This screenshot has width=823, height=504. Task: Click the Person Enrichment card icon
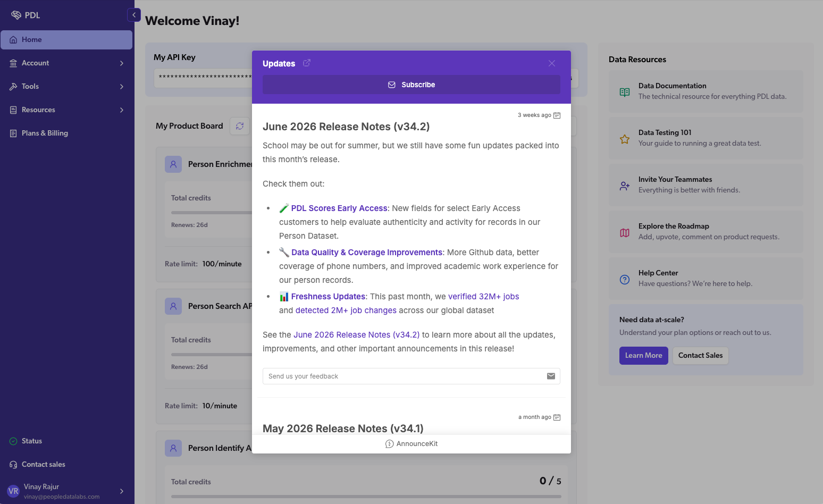173,164
